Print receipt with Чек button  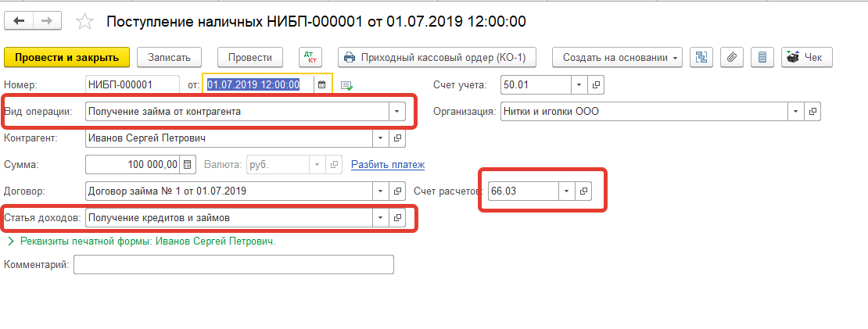(806, 57)
